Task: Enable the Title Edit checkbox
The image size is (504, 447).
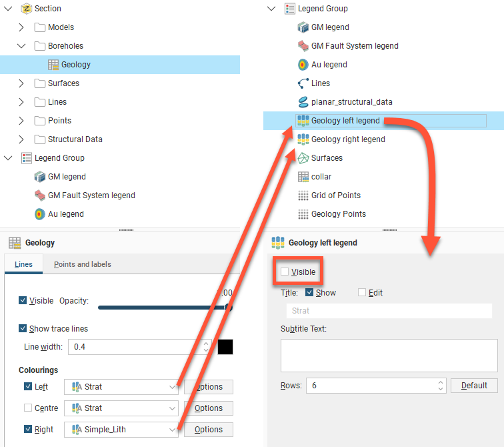Action: (x=362, y=292)
